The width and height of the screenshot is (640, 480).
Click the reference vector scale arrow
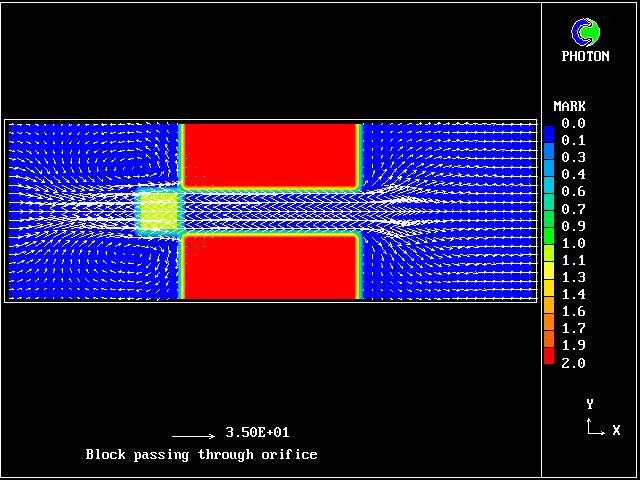pos(194,436)
